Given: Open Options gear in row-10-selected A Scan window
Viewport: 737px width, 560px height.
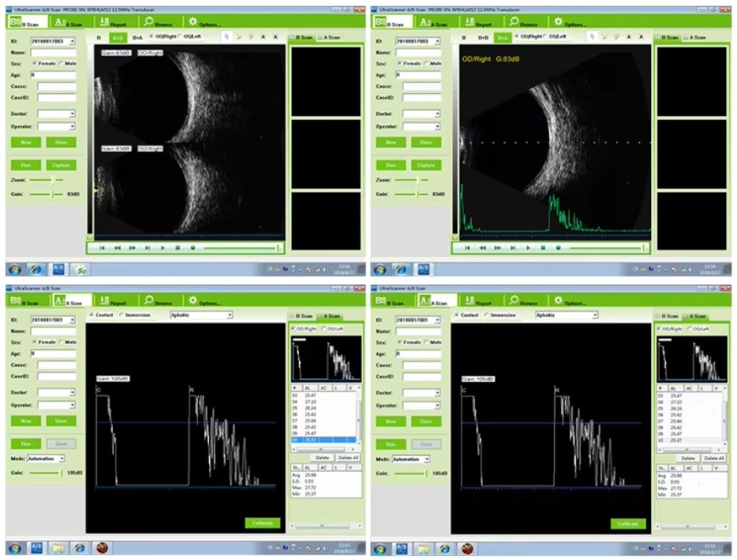Looking at the screenshot, I should pos(193,301).
